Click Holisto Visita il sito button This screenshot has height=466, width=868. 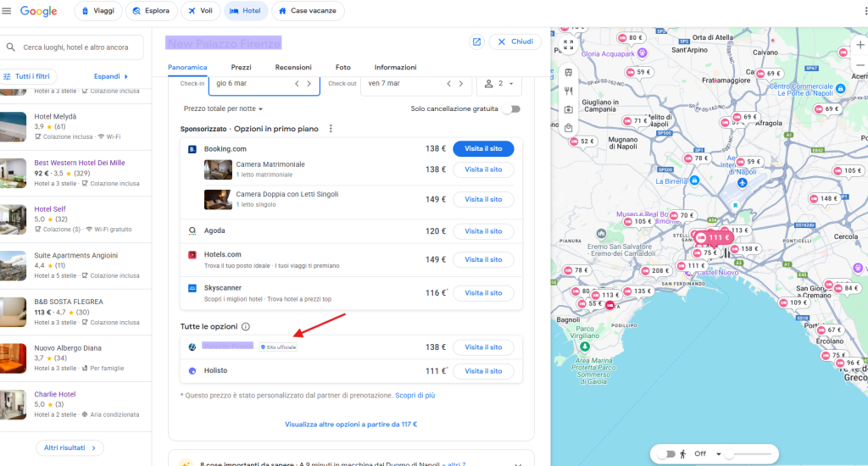[x=483, y=371]
